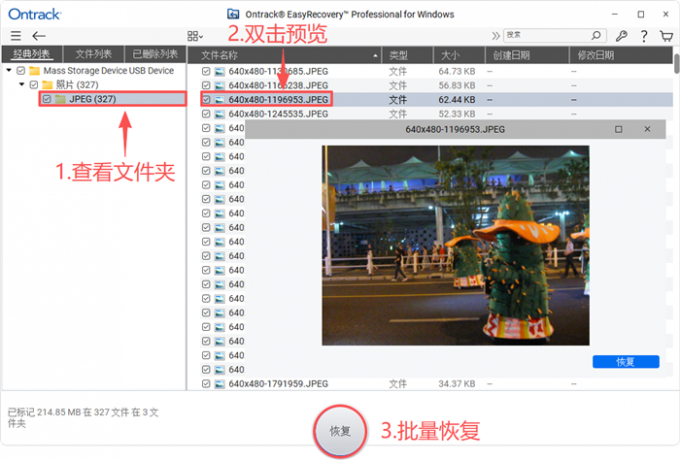
Task: Click image icon of the 56.83 KB file
Action: coord(220,85)
